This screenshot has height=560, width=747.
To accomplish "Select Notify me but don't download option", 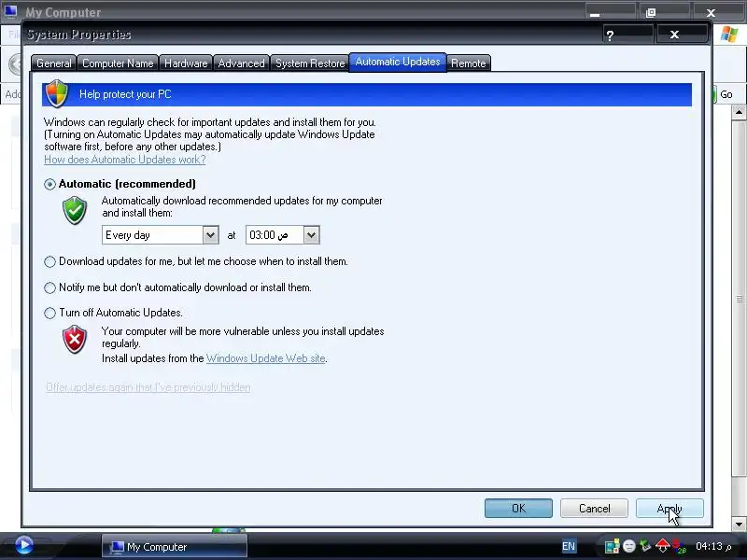I will [x=49, y=287].
